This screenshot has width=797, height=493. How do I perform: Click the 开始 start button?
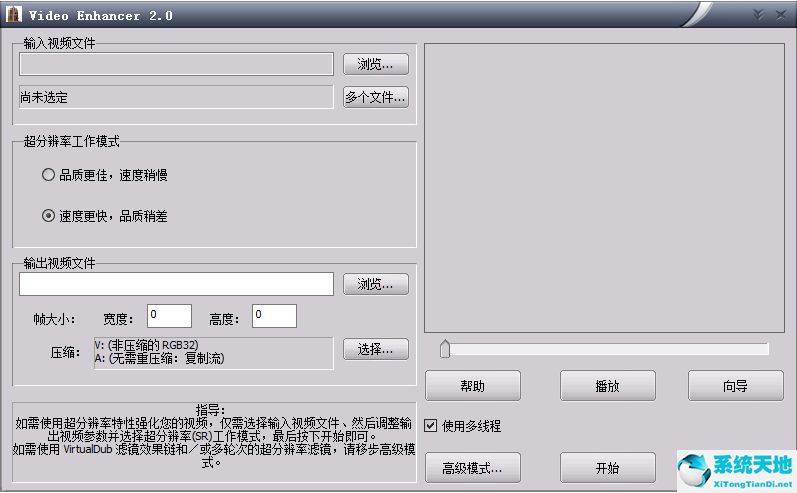click(x=607, y=468)
